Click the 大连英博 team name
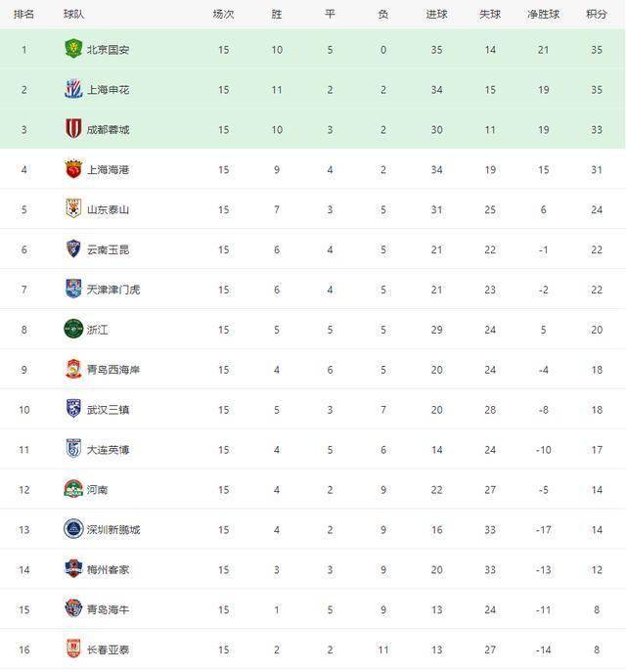 click(108, 450)
